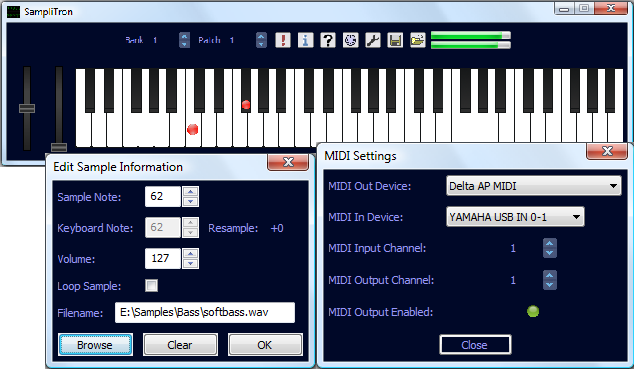Click the leftmost vertical slider handle
The image size is (634, 369).
[x=27, y=108]
